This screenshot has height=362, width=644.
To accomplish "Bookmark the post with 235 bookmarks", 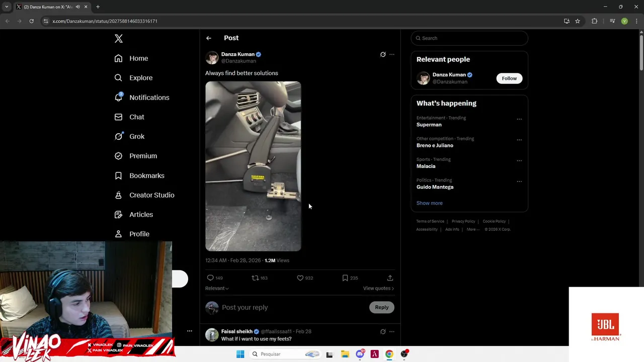I will [x=345, y=278].
